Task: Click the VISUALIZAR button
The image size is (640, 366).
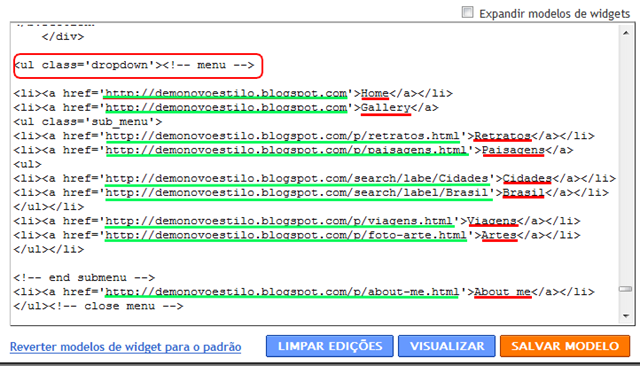Action: point(447,346)
